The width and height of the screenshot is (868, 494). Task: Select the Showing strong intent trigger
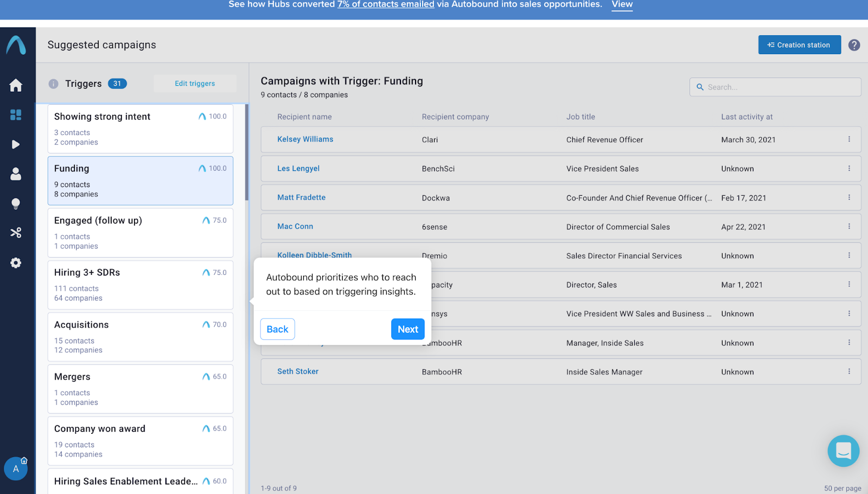[x=141, y=129]
